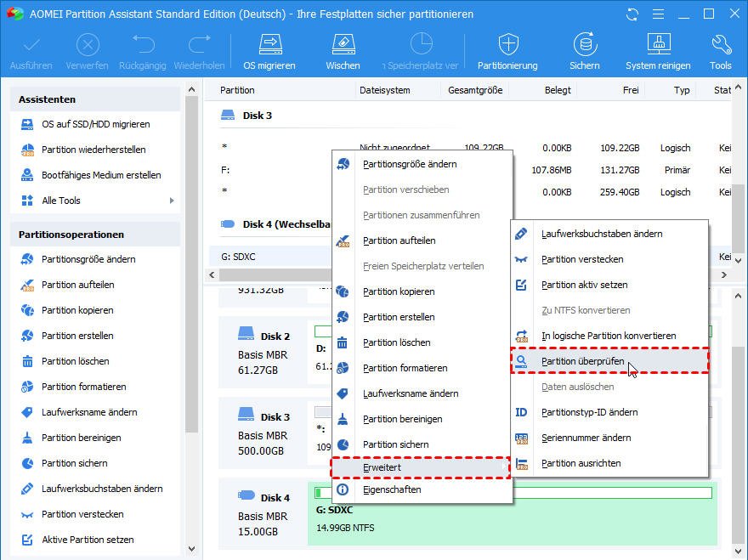Image resolution: width=748 pixels, height=560 pixels.
Task: Sort by the Dateisystem column header
Action: (384, 90)
